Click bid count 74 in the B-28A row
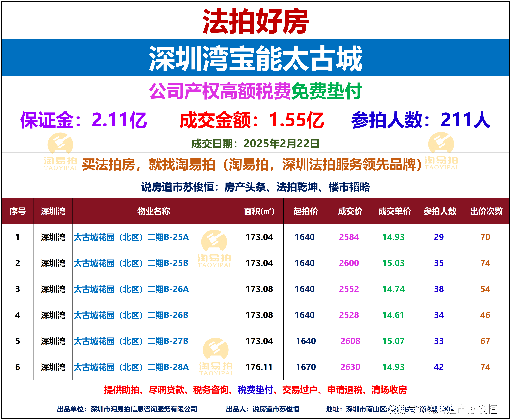This screenshot has height=420, width=511. [485, 367]
